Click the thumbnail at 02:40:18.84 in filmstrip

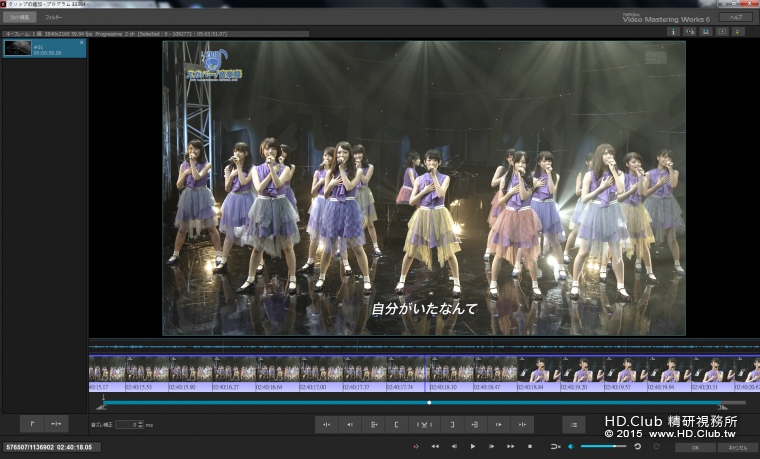click(x=539, y=371)
